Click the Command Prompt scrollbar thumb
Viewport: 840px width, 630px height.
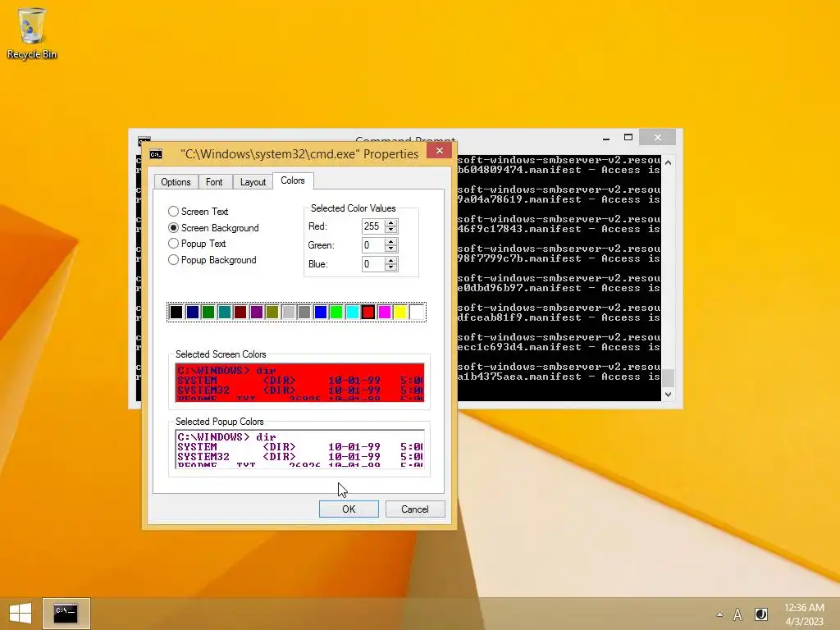coord(668,377)
